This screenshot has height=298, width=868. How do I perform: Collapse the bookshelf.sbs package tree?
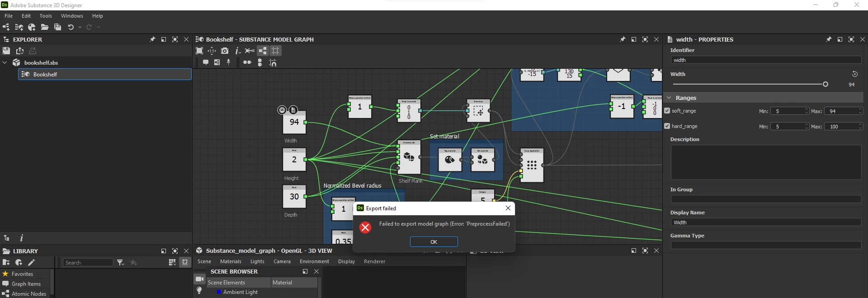click(5, 62)
